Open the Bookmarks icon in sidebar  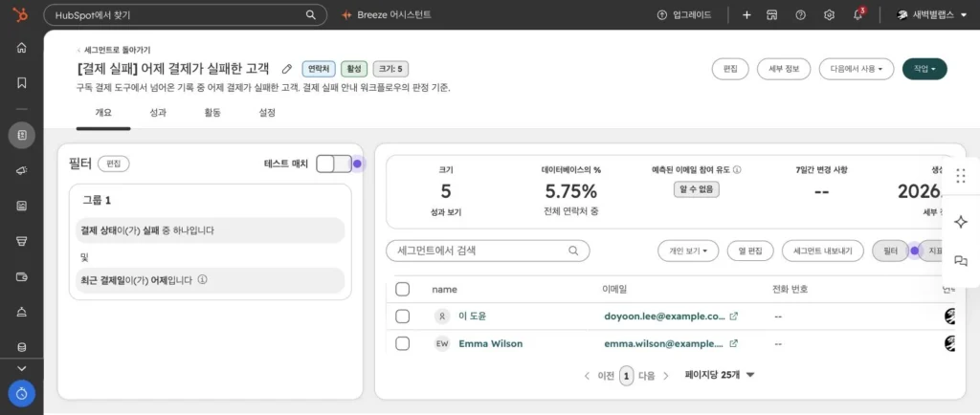(x=22, y=82)
